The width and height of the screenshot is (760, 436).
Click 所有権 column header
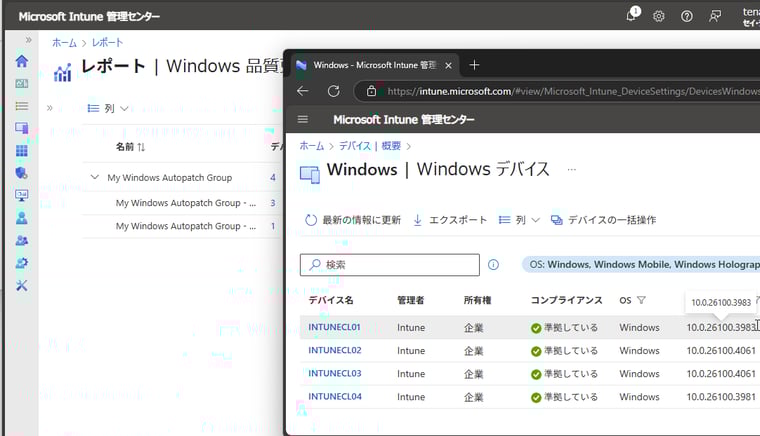[477, 300]
